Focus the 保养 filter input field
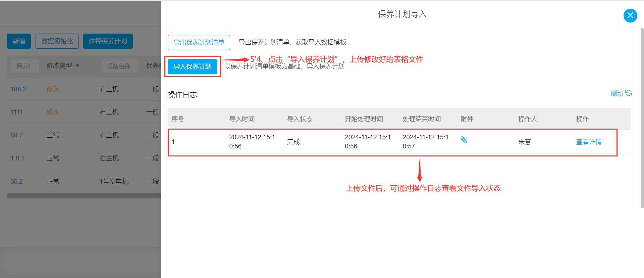 (25, 66)
